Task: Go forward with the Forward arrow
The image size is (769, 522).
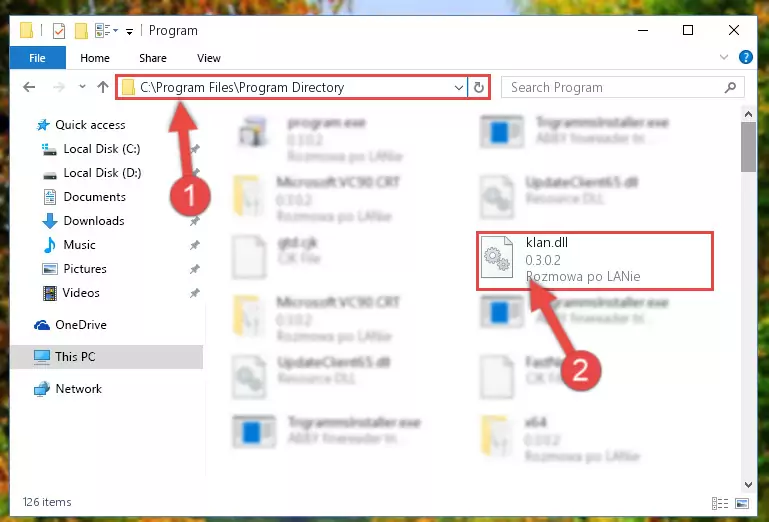Action: pos(59,87)
